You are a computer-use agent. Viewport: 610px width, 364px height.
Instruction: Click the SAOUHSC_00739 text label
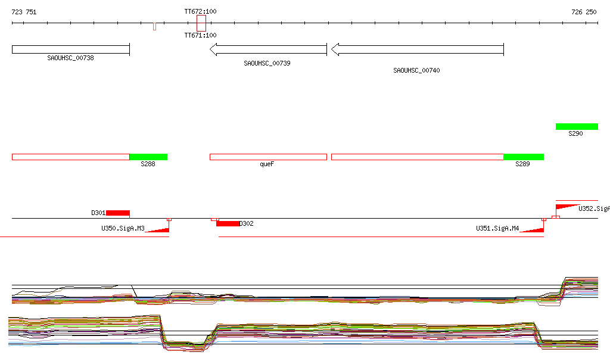(x=267, y=63)
